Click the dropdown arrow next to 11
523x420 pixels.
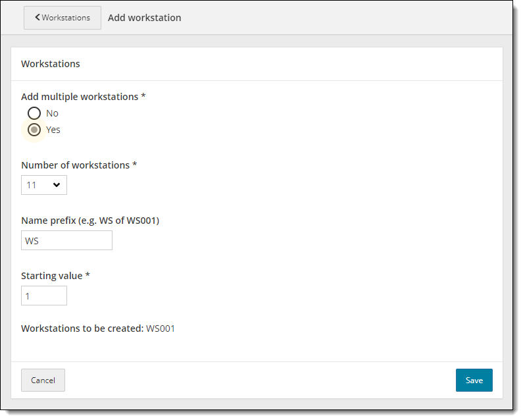[57, 185]
